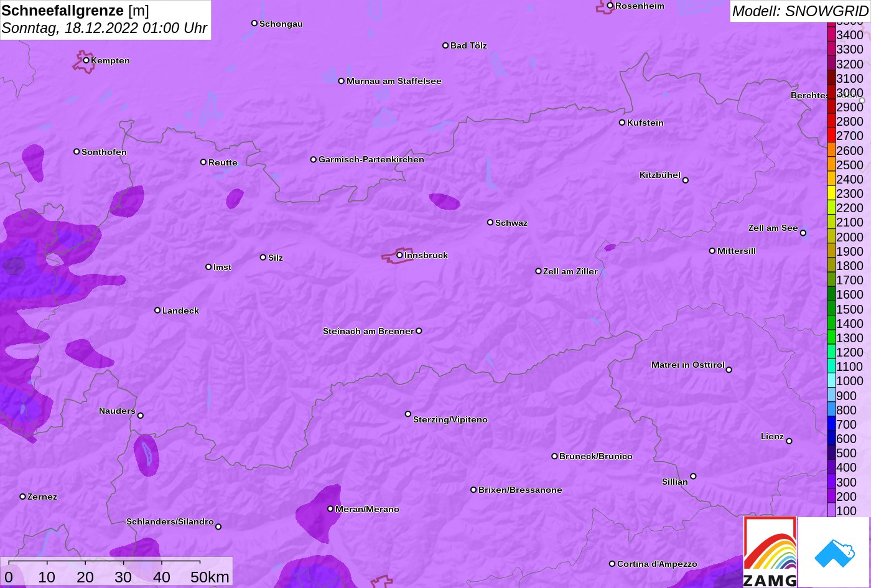Select the yellow 2300 legend swatch
The height and width of the screenshot is (588, 871).
(x=831, y=194)
